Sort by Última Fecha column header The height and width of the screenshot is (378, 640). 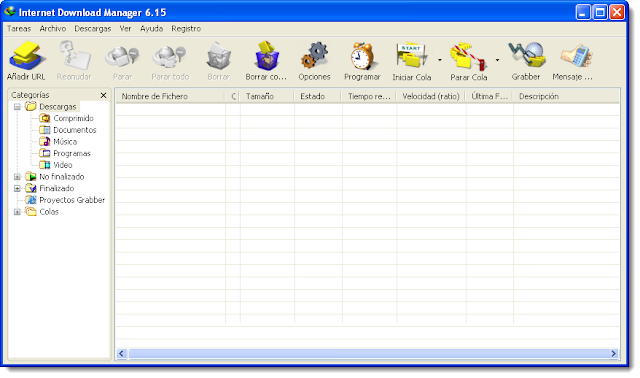click(x=489, y=96)
